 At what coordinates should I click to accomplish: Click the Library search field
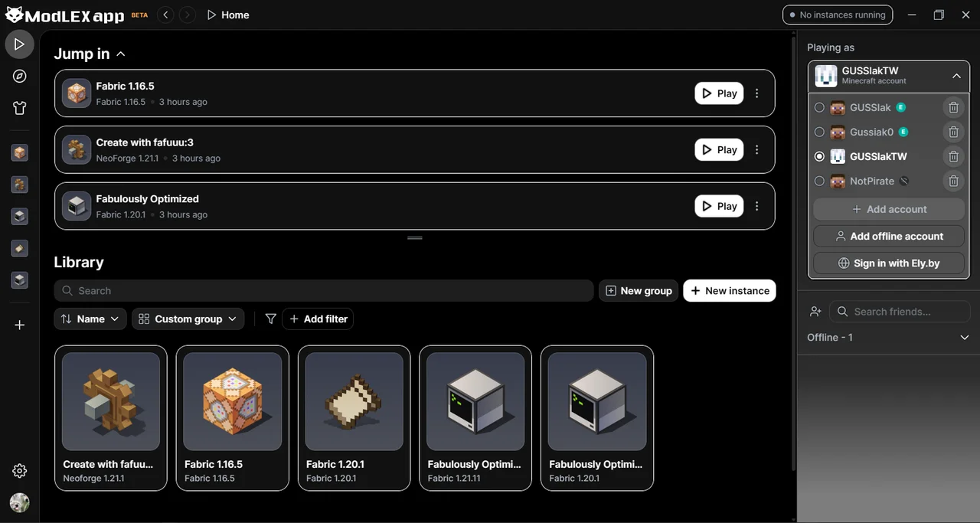point(324,291)
